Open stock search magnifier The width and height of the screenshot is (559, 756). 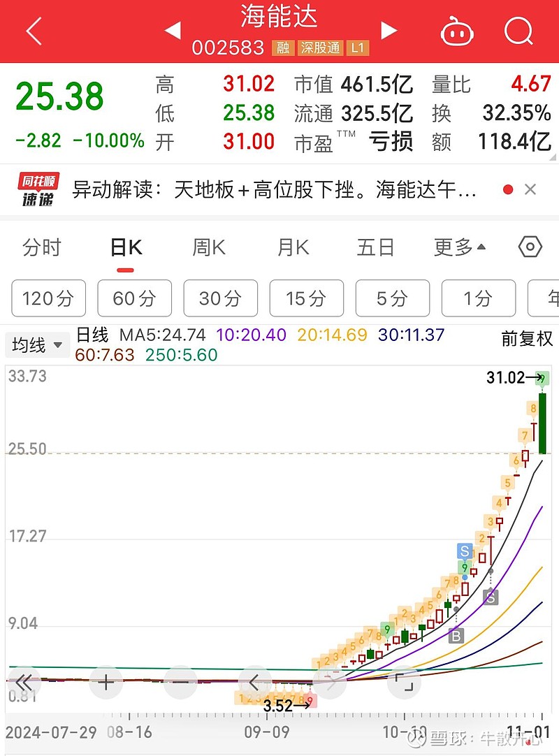point(518,30)
